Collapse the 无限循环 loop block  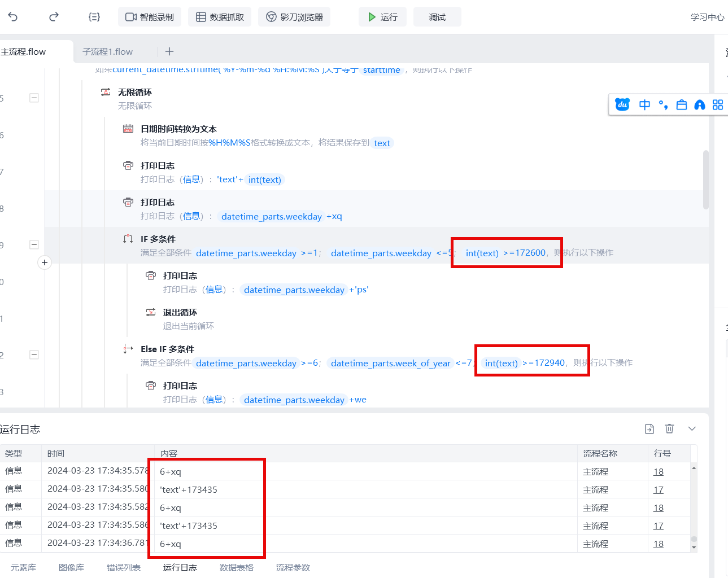(x=34, y=98)
